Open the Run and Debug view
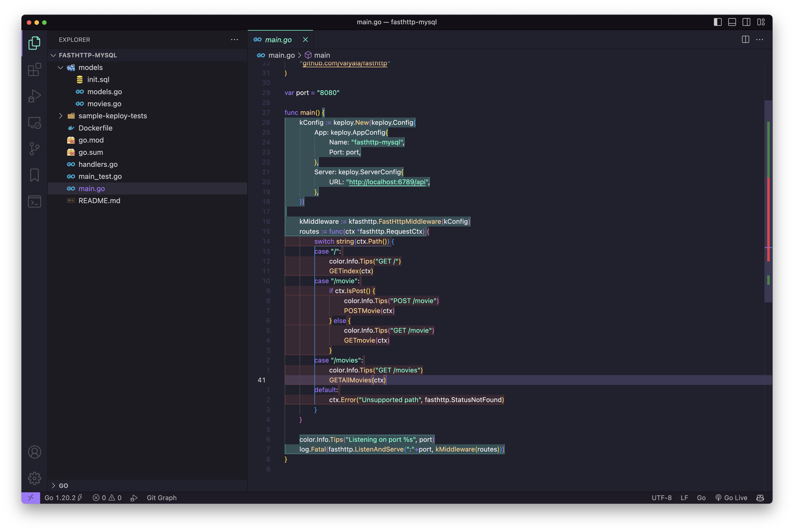 34,96
